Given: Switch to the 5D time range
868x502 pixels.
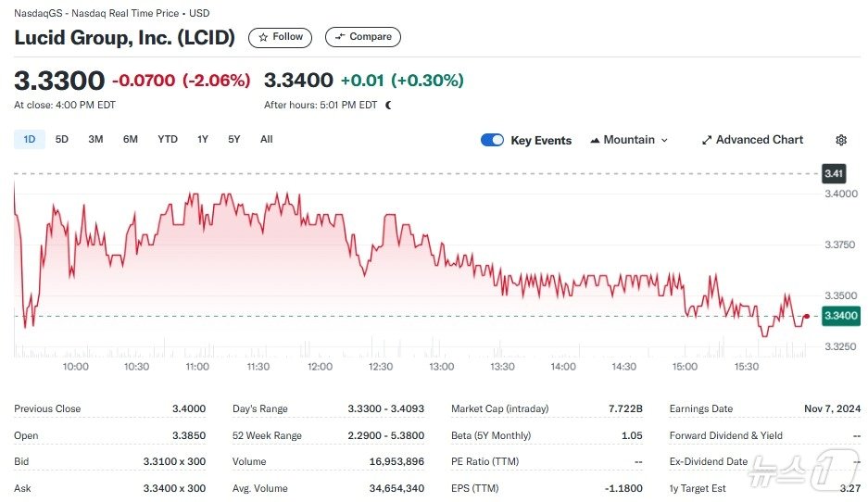Looking at the screenshot, I should [x=62, y=139].
